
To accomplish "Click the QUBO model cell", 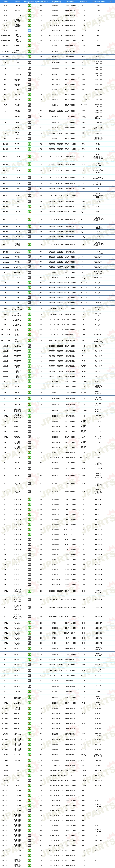I will (x=17, y=138).
